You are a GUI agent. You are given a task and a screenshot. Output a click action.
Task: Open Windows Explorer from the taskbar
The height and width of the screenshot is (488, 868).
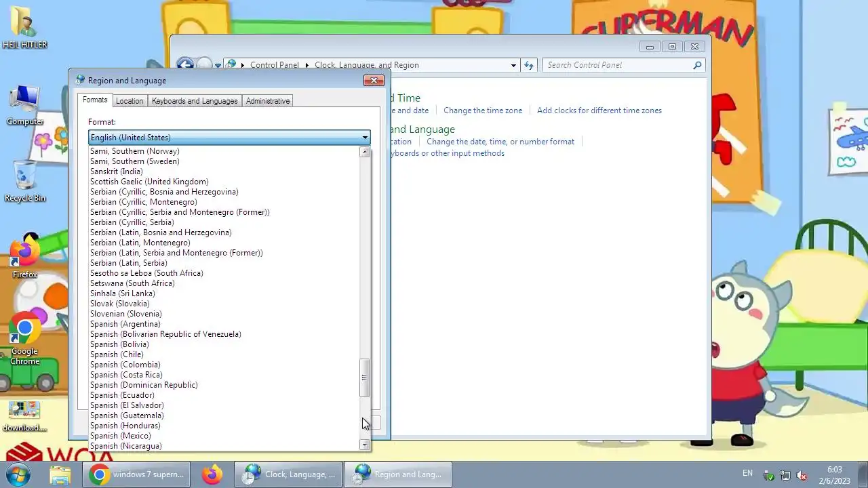coord(60,474)
